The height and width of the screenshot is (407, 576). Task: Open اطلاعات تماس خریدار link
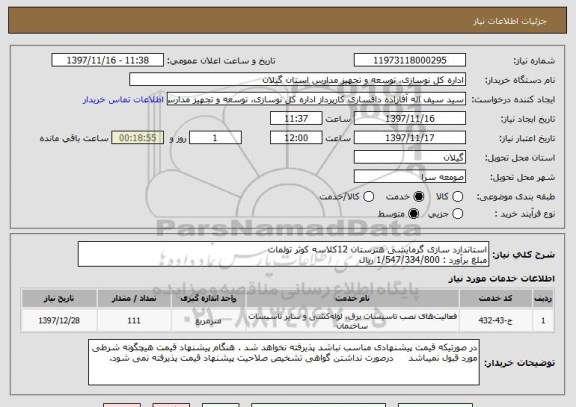coord(123,100)
